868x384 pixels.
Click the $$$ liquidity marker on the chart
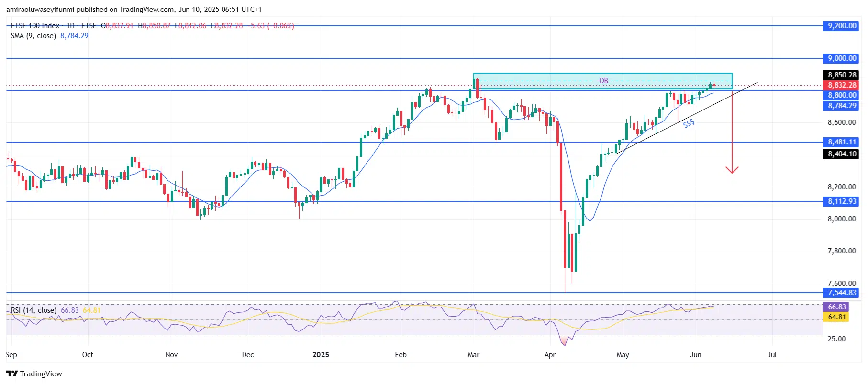click(689, 124)
